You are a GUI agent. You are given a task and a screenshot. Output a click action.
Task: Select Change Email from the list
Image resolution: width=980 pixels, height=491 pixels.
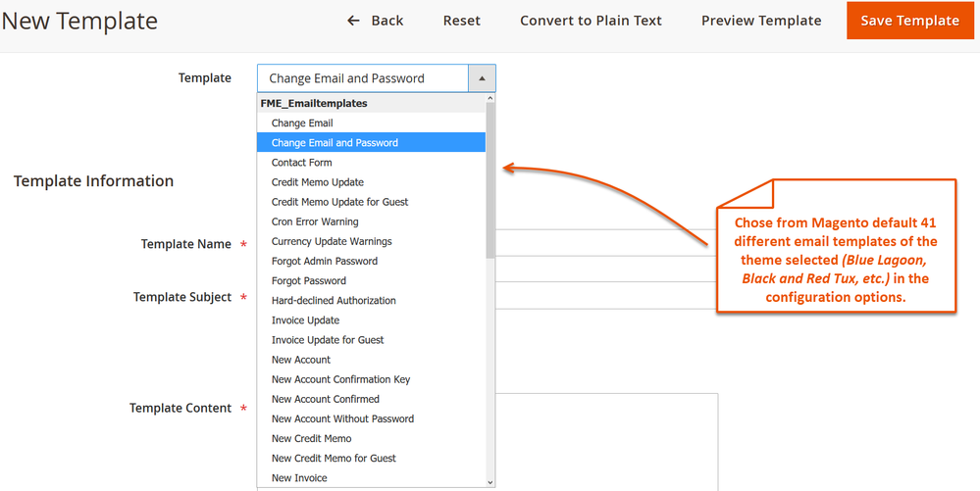tap(302, 123)
